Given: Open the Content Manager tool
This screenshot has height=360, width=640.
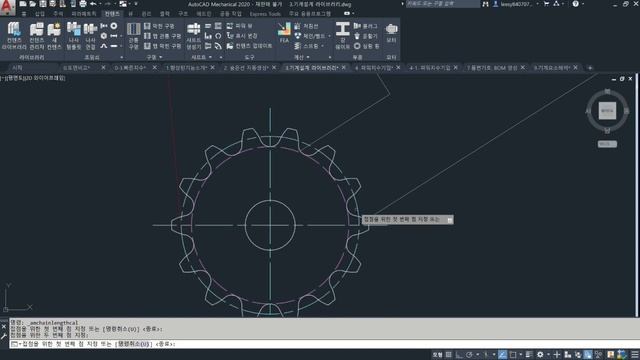Looking at the screenshot, I should click(37, 36).
